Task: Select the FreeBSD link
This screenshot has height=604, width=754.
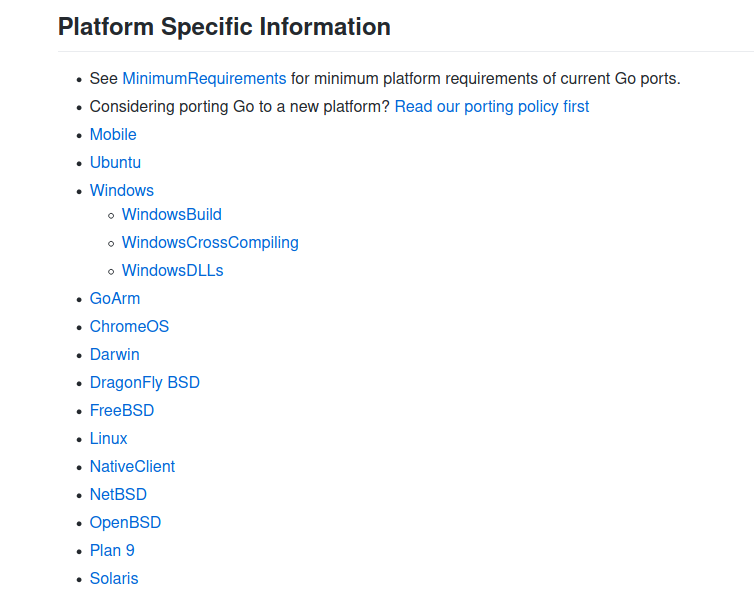Action: (x=122, y=410)
